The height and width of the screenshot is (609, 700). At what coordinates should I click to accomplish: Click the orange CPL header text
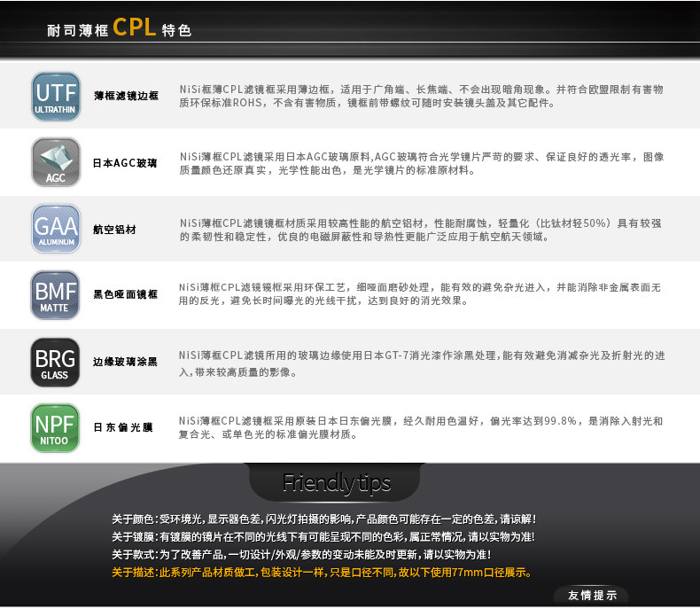pos(135,27)
